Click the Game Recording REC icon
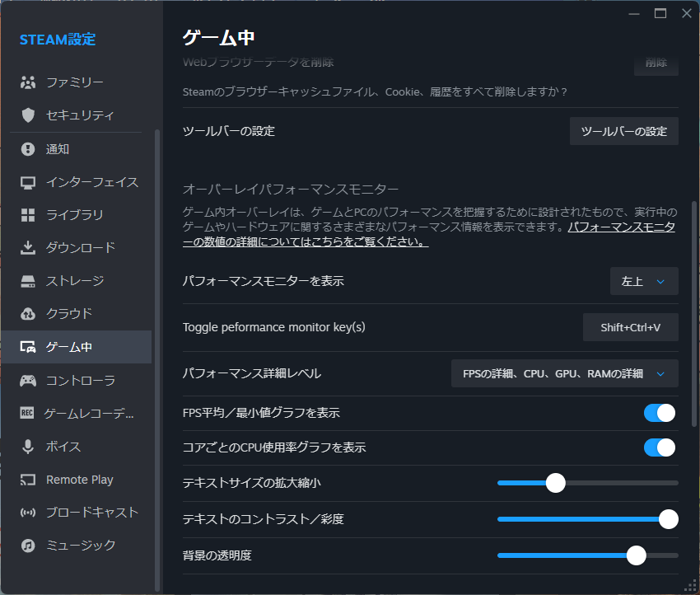 click(x=27, y=413)
